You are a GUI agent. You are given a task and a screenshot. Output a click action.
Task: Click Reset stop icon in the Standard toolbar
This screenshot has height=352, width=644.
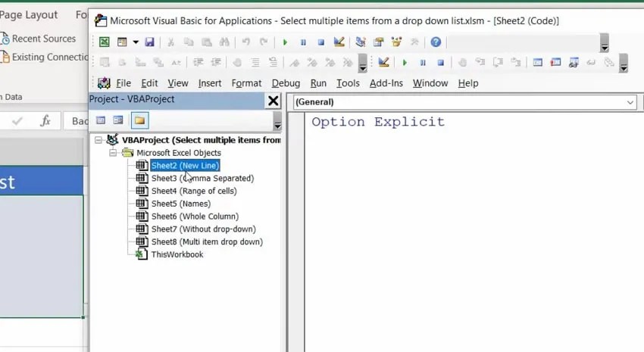pyautogui.click(x=321, y=42)
